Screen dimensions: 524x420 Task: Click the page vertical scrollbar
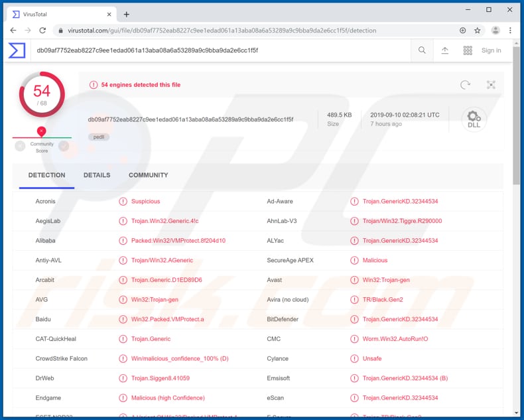pyautogui.click(x=517, y=115)
